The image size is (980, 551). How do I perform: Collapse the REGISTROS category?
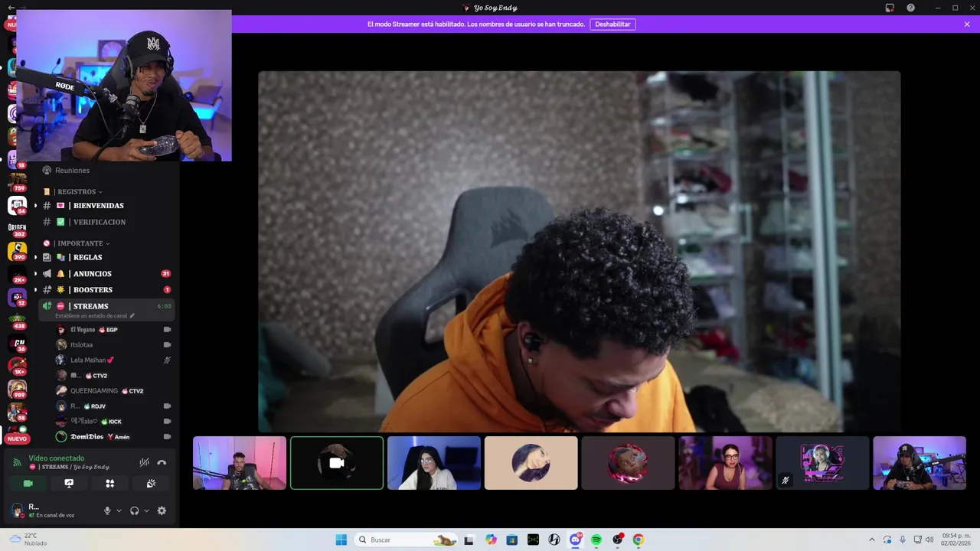[x=77, y=191]
